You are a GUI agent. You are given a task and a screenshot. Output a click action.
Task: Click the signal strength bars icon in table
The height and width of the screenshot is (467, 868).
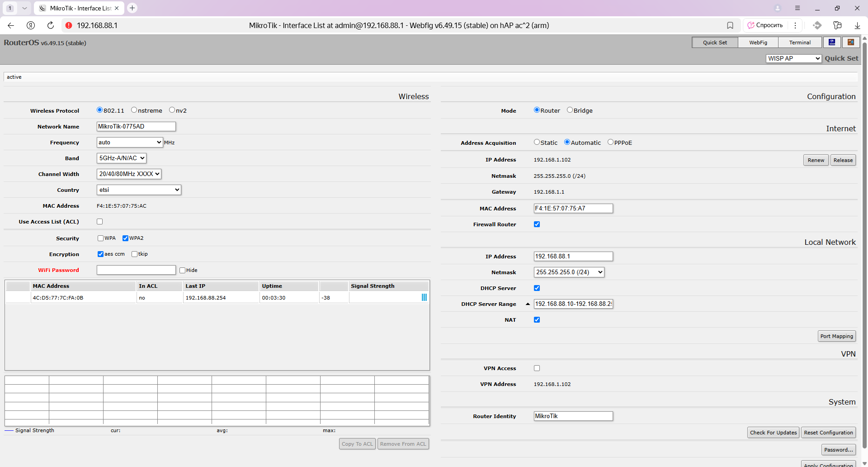[424, 297]
